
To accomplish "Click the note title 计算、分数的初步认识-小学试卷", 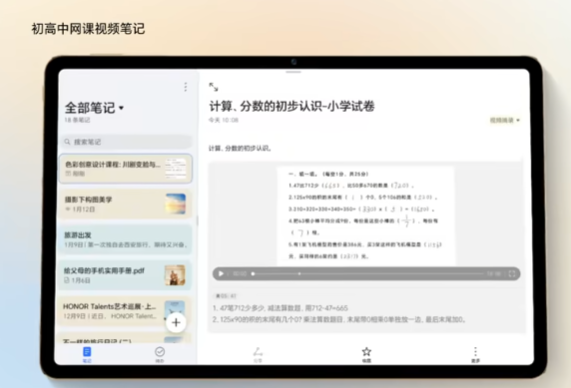I will coord(292,106).
